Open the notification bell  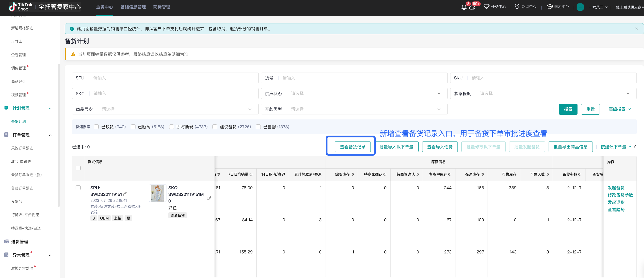(464, 7)
